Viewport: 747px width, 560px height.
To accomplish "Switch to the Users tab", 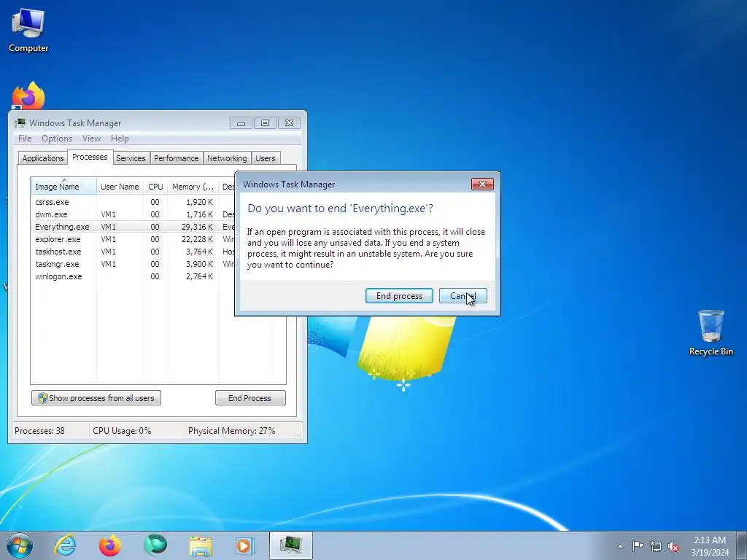I will pos(266,158).
